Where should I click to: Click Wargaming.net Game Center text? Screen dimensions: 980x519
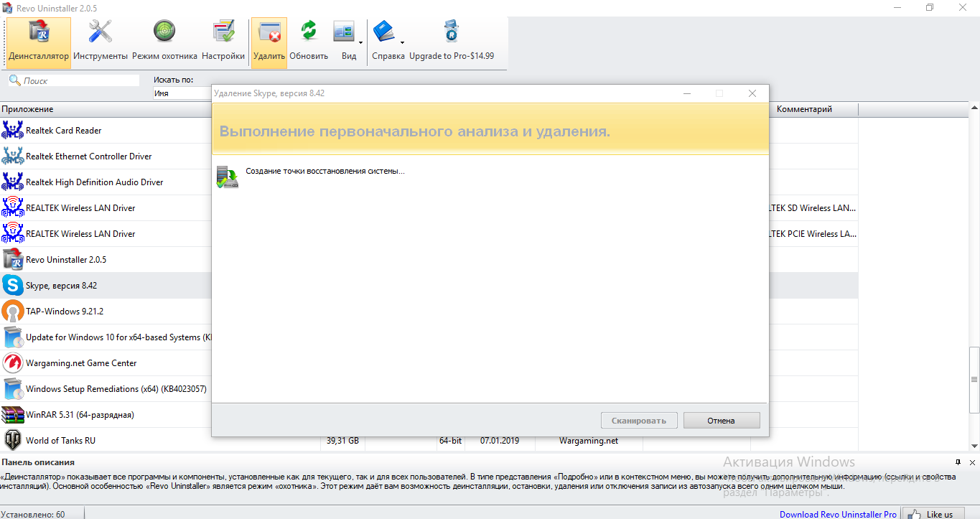click(81, 363)
